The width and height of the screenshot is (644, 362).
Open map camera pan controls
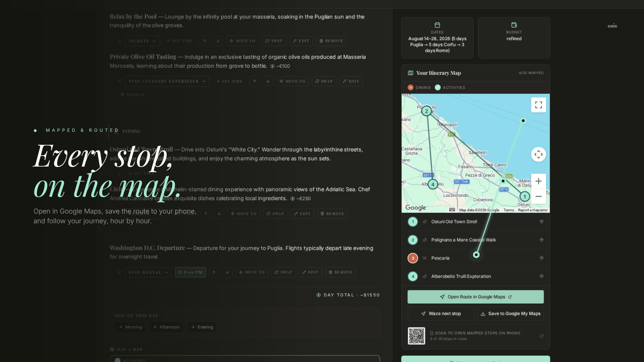tap(538, 155)
